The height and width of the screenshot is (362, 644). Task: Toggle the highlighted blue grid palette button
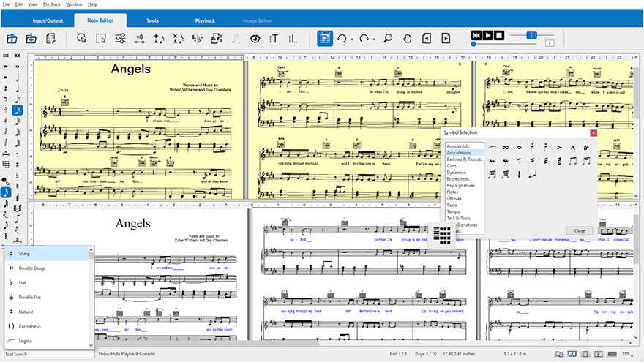(325, 38)
